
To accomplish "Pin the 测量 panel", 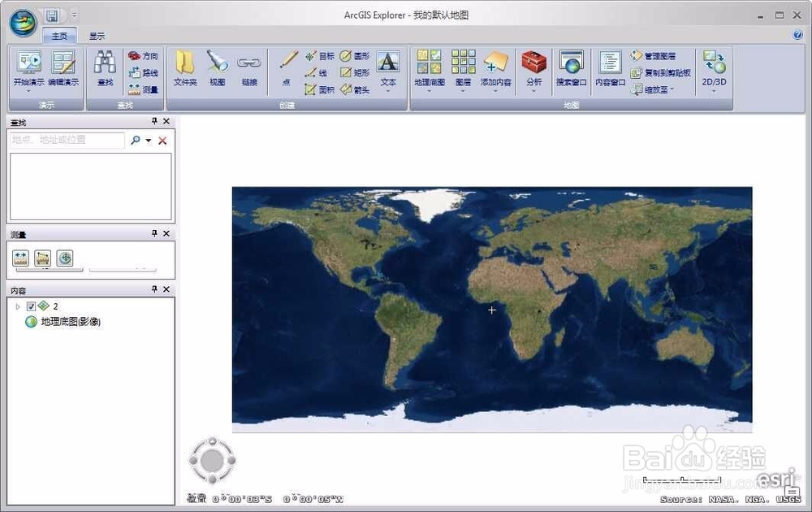I will point(153,234).
